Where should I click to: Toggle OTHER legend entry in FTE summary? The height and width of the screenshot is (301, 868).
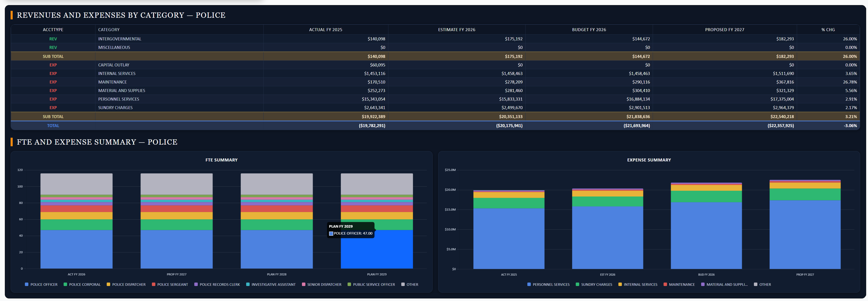click(x=410, y=284)
